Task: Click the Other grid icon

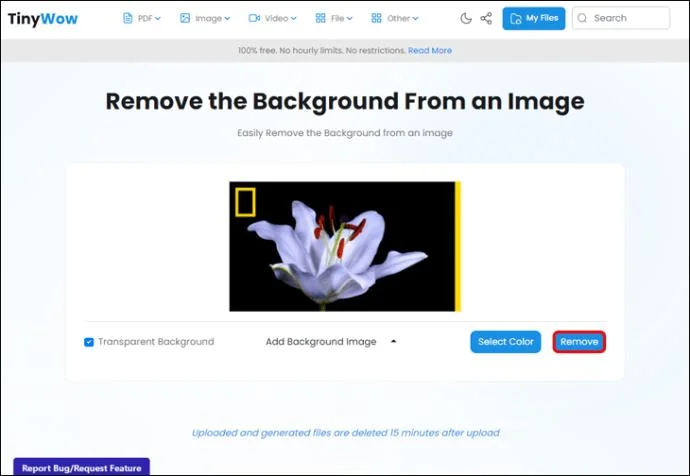Action: [x=376, y=18]
